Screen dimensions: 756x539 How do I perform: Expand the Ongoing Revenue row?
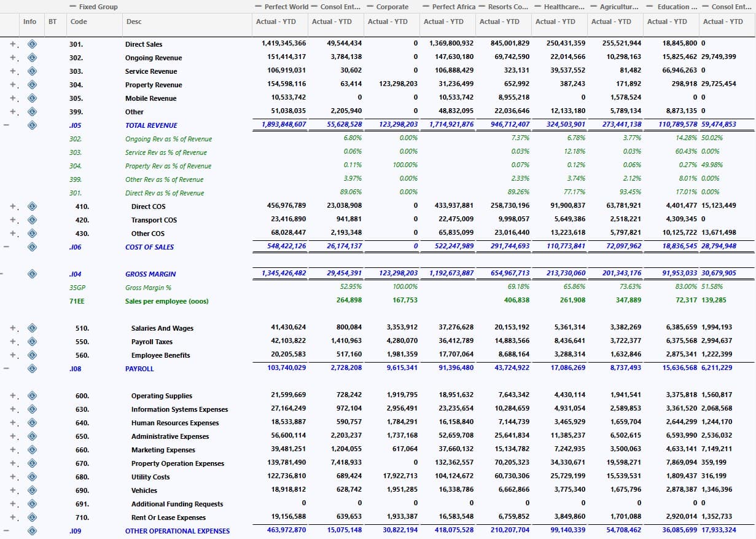(13, 58)
